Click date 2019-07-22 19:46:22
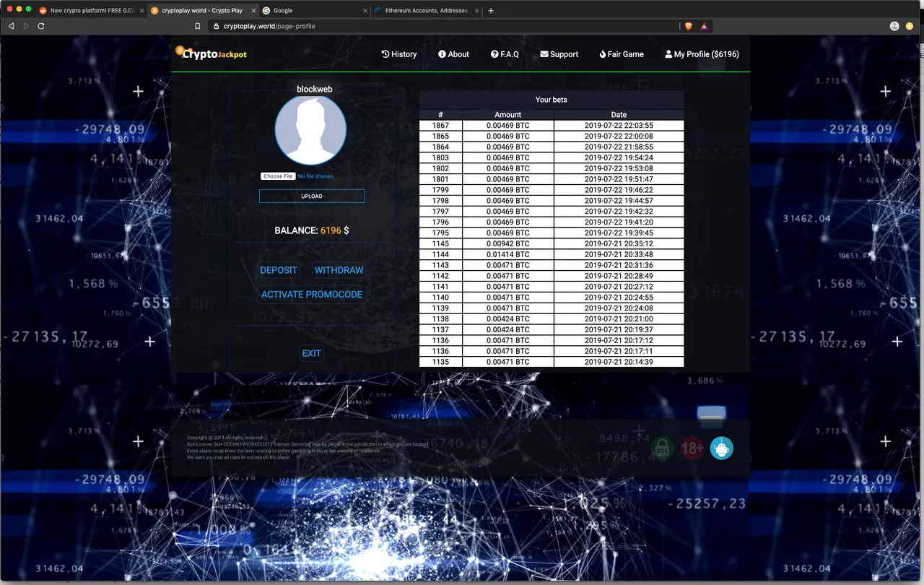The image size is (924, 585). (619, 190)
